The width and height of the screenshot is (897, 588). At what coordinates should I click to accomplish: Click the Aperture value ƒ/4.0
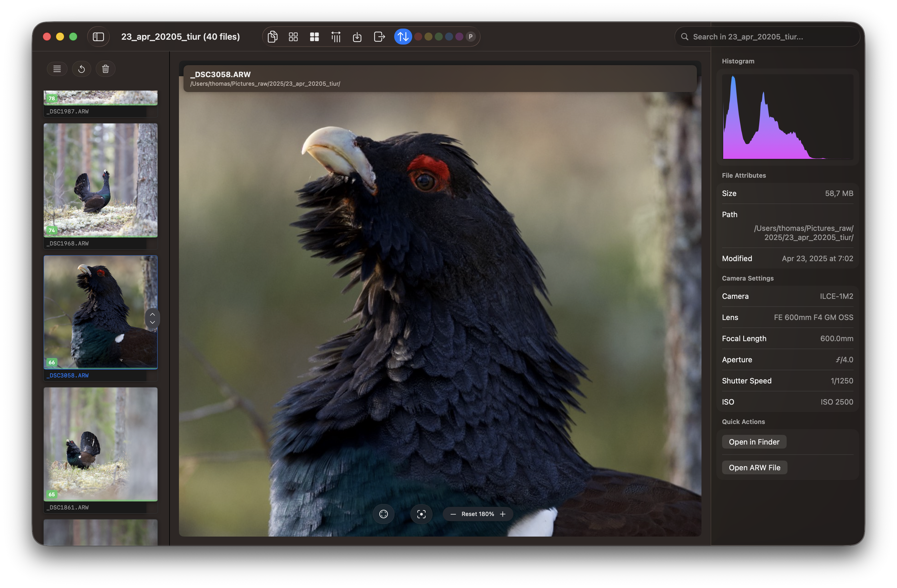point(844,359)
